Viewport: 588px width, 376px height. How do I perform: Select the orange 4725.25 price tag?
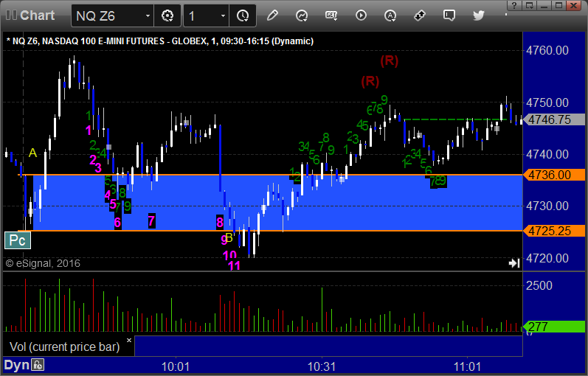pos(554,231)
